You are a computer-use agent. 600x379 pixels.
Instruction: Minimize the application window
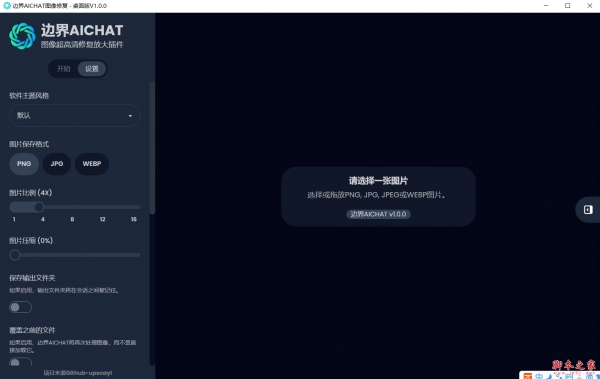(546, 6)
